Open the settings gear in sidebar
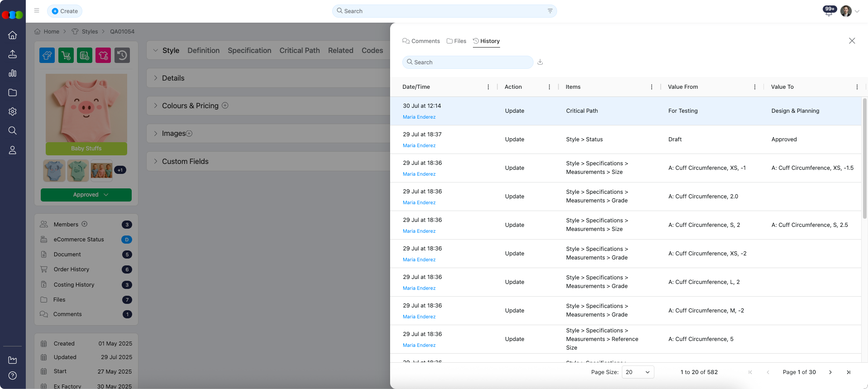Image resolution: width=868 pixels, height=389 pixels. 13,111
